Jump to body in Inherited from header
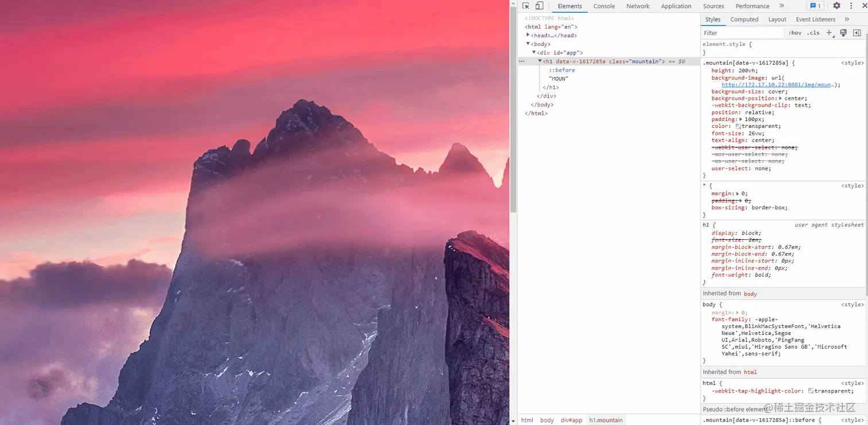This screenshot has width=868, height=425. pyautogui.click(x=750, y=294)
